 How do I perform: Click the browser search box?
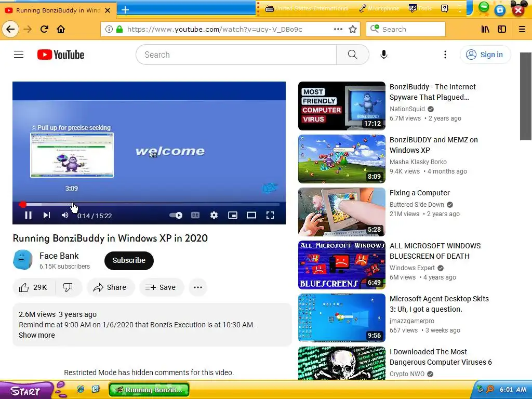[406, 29]
